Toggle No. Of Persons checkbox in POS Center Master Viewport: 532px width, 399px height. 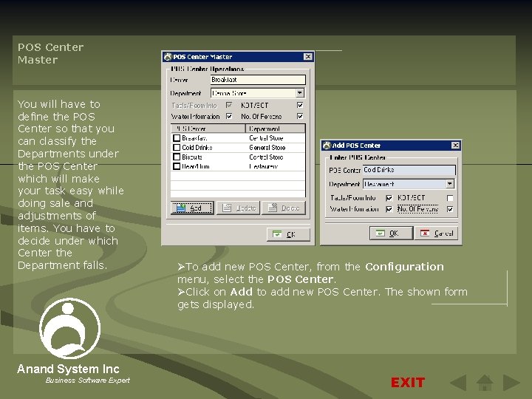(300, 117)
